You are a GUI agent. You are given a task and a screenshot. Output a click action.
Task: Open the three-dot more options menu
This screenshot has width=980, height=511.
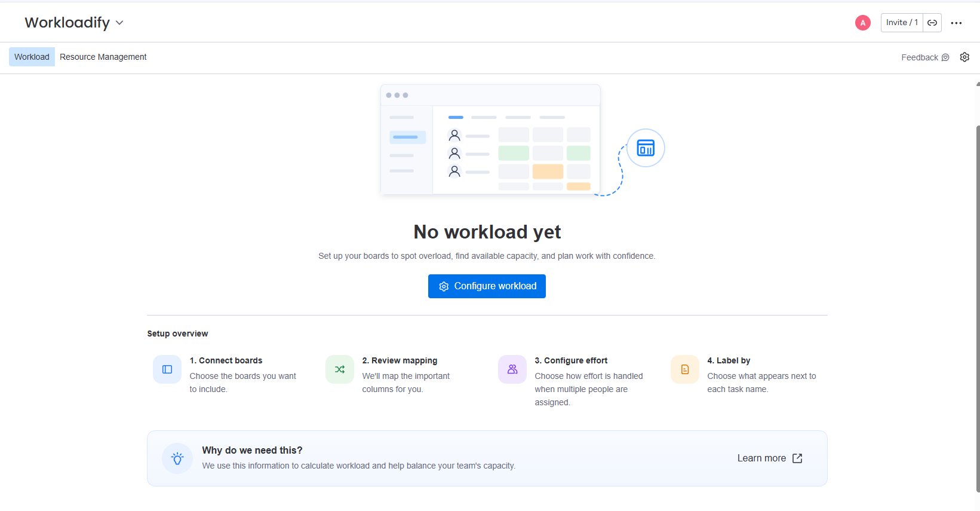coord(956,23)
